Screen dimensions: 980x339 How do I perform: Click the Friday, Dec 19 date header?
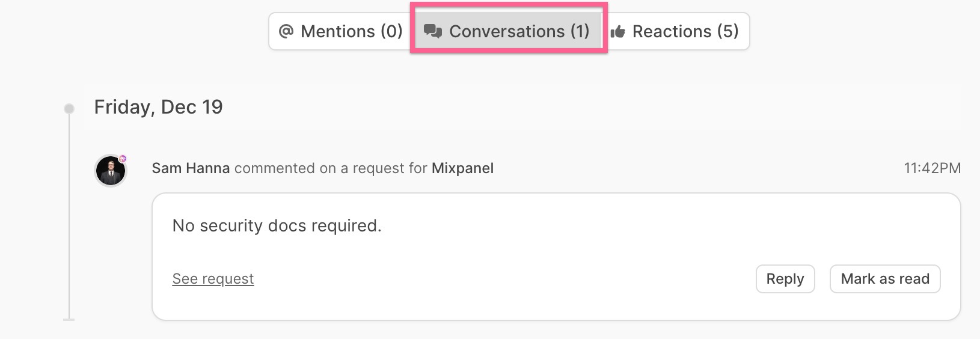click(158, 107)
